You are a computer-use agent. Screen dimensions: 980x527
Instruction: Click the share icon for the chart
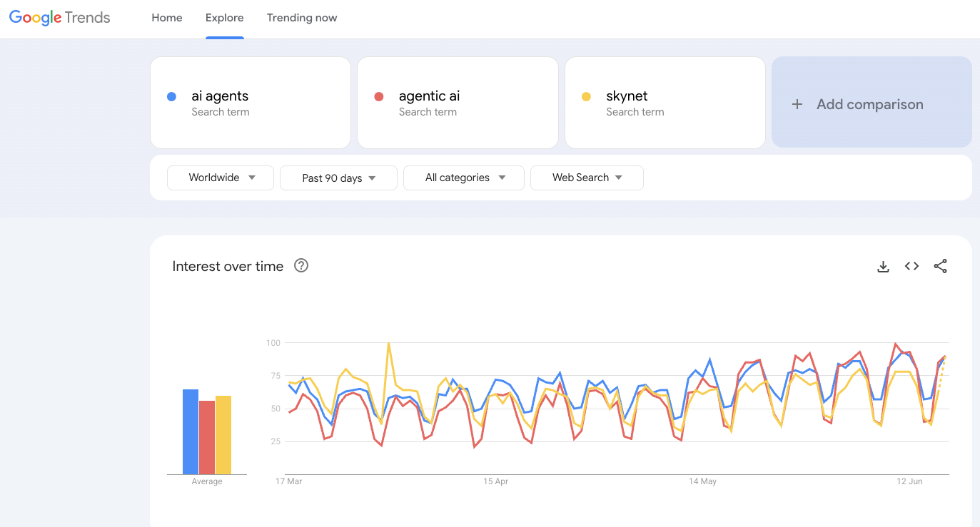click(941, 266)
